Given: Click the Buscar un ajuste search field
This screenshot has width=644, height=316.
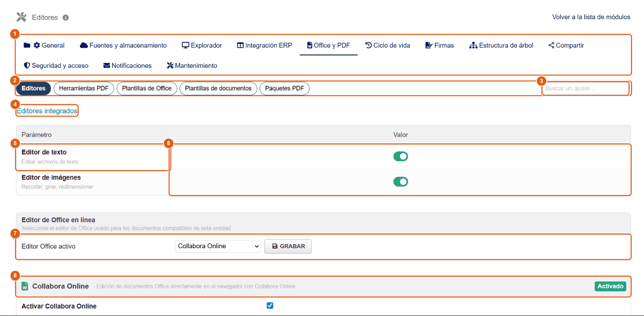Looking at the screenshot, I should [x=585, y=88].
